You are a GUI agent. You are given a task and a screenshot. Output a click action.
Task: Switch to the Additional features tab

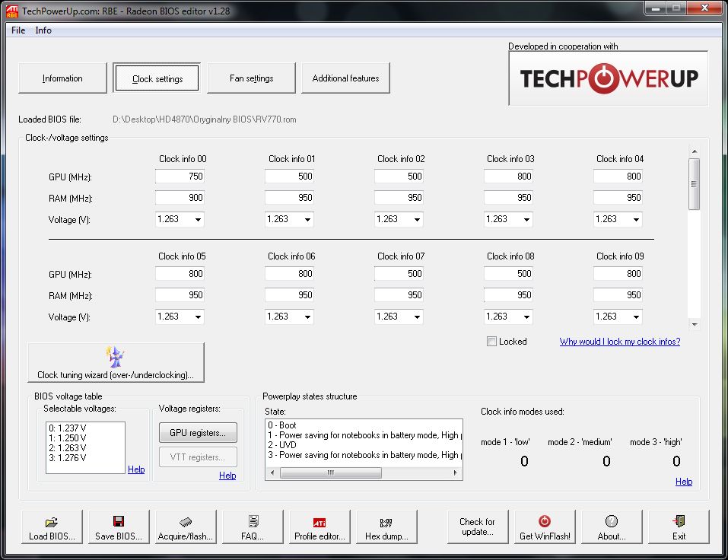coord(345,78)
